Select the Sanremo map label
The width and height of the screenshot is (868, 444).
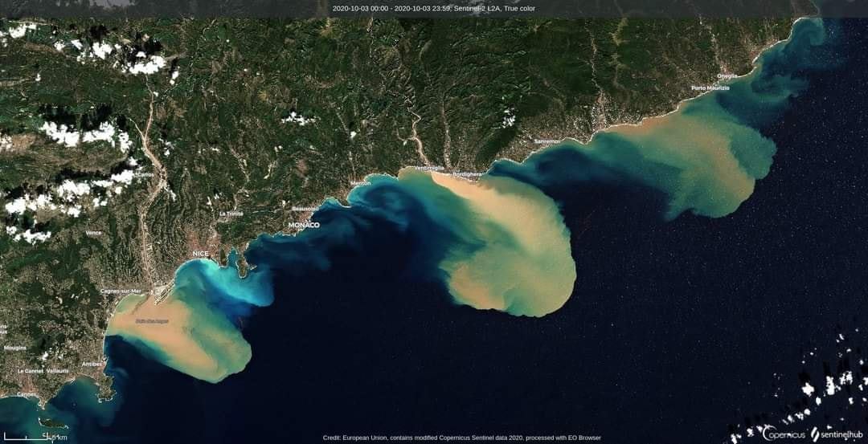point(549,141)
